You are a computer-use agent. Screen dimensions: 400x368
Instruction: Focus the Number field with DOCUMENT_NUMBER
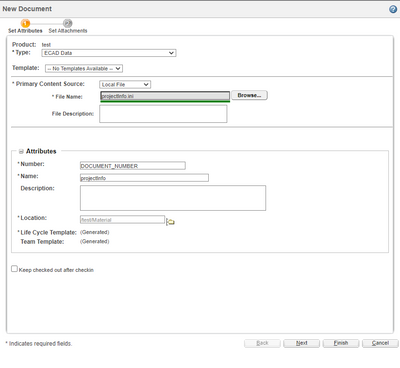pyautogui.click(x=133, y=166)
